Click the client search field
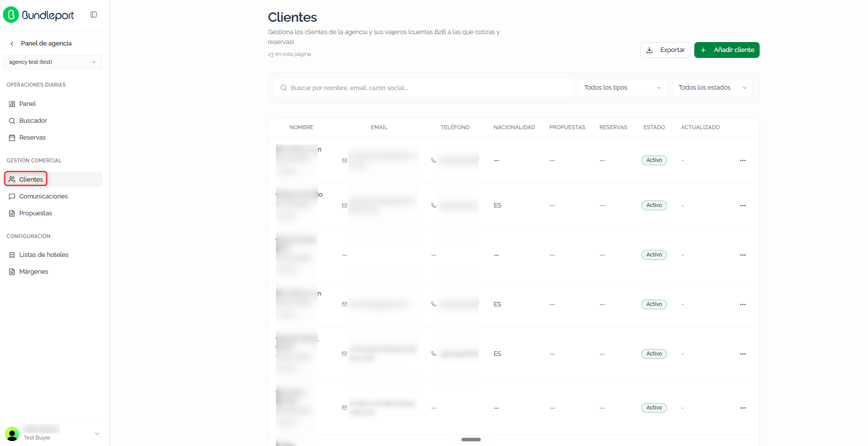Image resolution: width=868 pixels, height=446 pixels. 424,88
